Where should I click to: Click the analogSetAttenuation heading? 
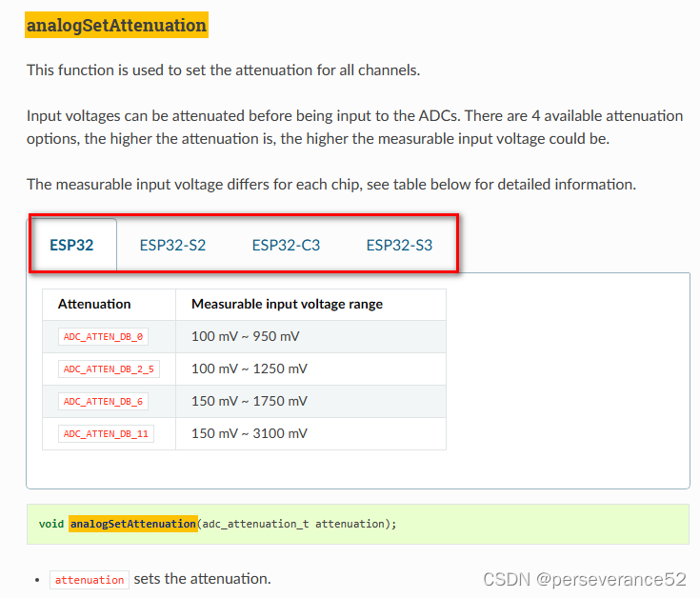pyautogui.click(x=116, y=25)
